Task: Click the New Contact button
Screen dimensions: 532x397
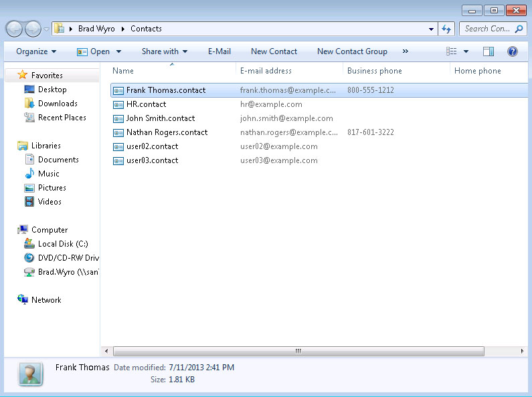Action: tap(274, 51)
